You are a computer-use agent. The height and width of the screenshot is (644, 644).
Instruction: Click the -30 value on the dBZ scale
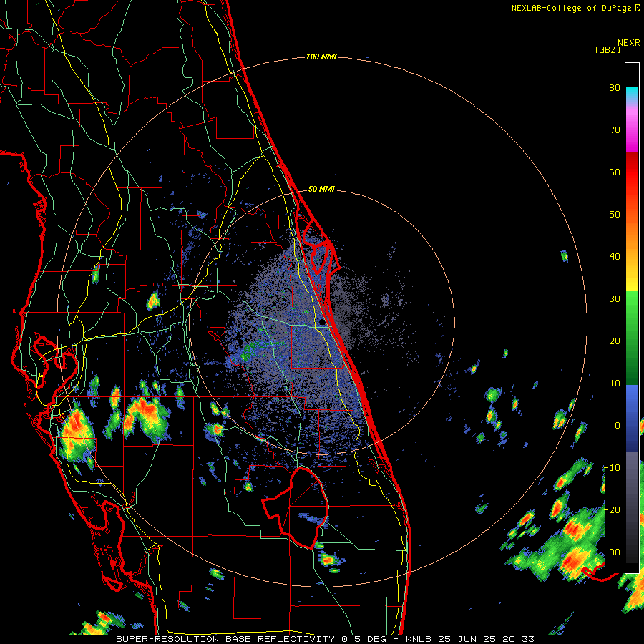coord(612,552)
